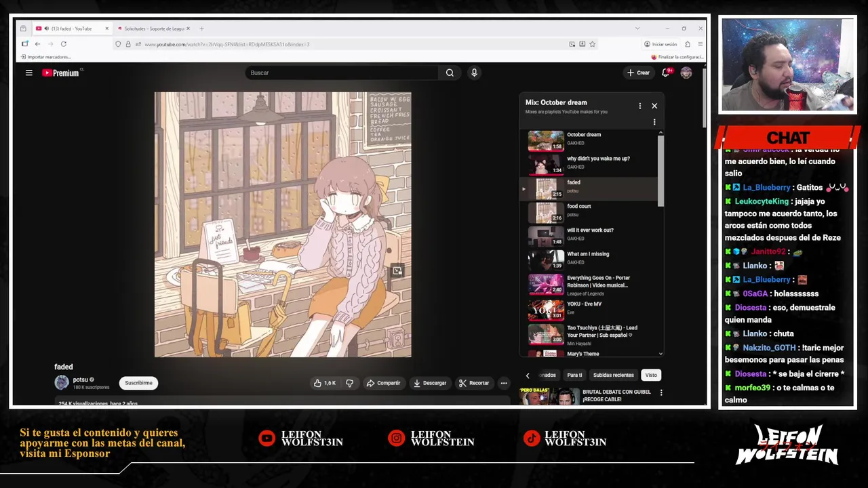Click the Compartir share button
868x488 pixels.
(383, 383)
